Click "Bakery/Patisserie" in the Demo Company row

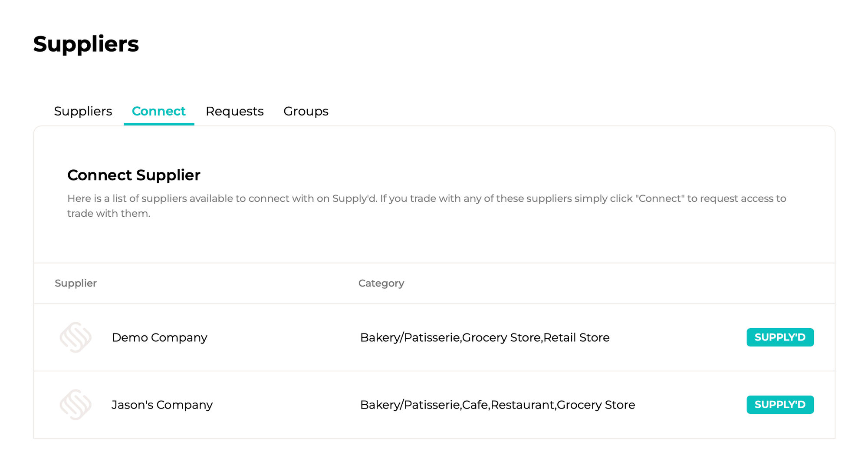pyautogui.click(x=410, y=337)
